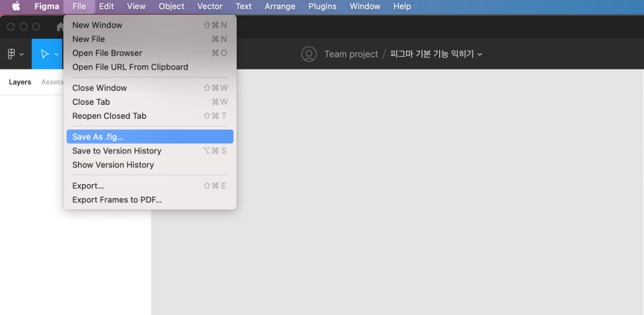
Task: Select Open File Browser
Action: tap(150, 53)
